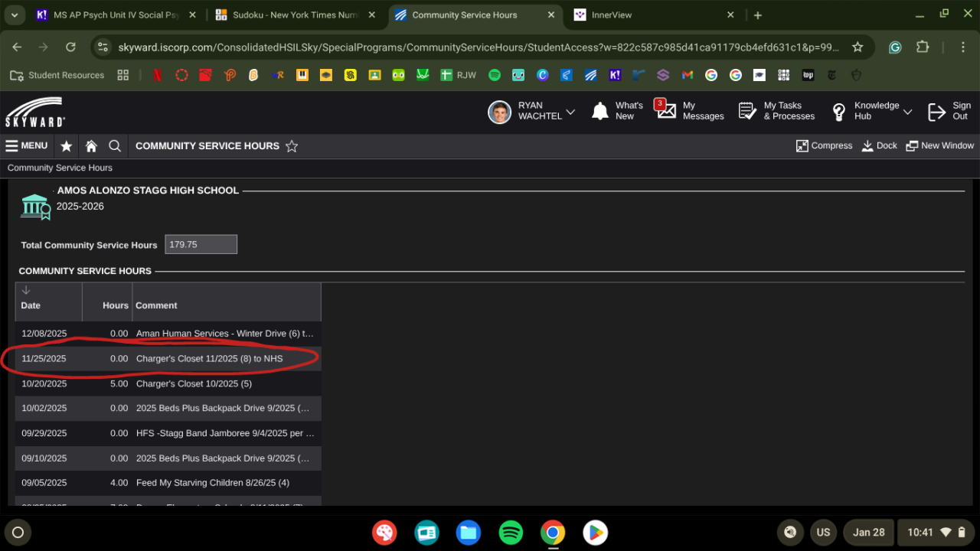Favorite the Community Service Hours page star
This screenshot has width=980, height=551.
pos(292,146)
